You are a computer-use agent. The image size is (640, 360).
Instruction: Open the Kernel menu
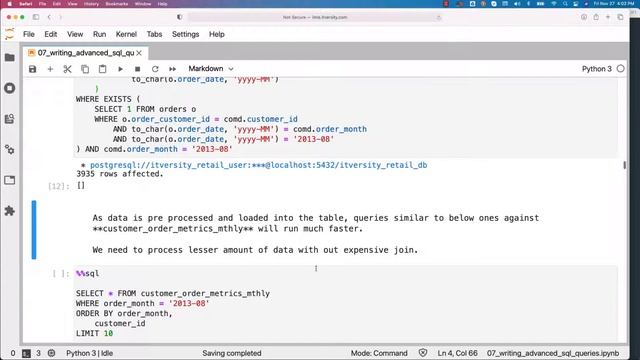[x=126, y=34]
